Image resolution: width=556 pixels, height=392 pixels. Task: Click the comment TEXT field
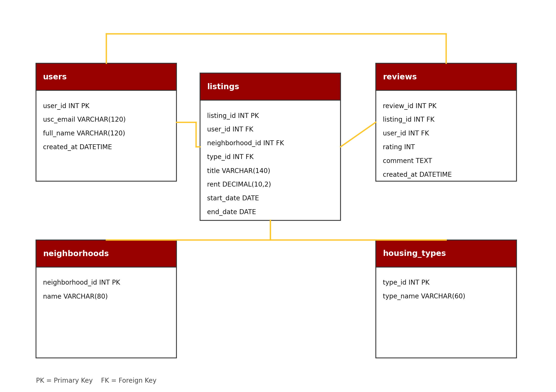(x=407, y=161)
